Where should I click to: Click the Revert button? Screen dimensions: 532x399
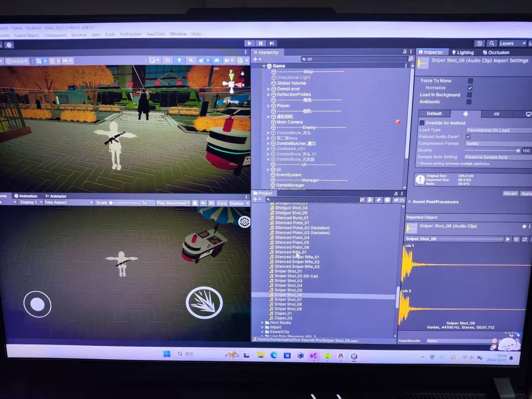[510, 193]
